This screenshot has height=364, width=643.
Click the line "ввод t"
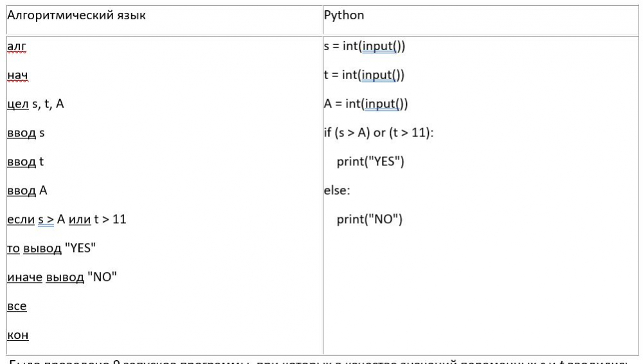click(x=25, y=161)
